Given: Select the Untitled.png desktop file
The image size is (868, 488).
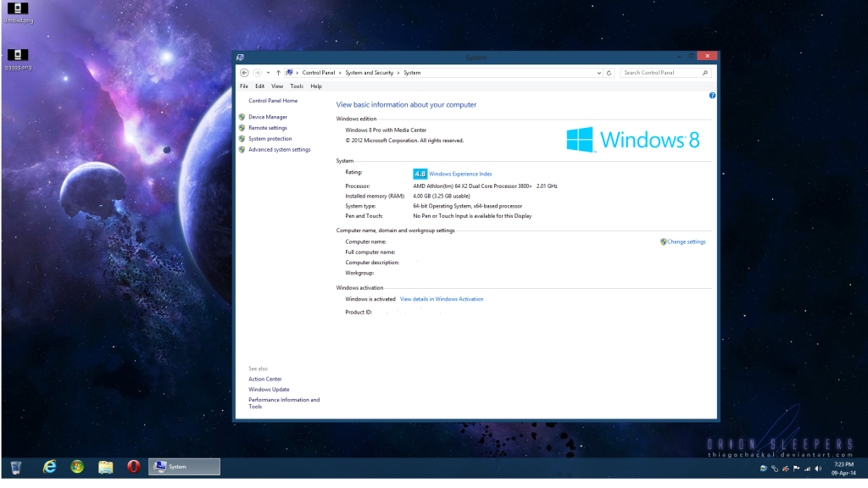Looking at the screenshot, I should tap(19, 13).
